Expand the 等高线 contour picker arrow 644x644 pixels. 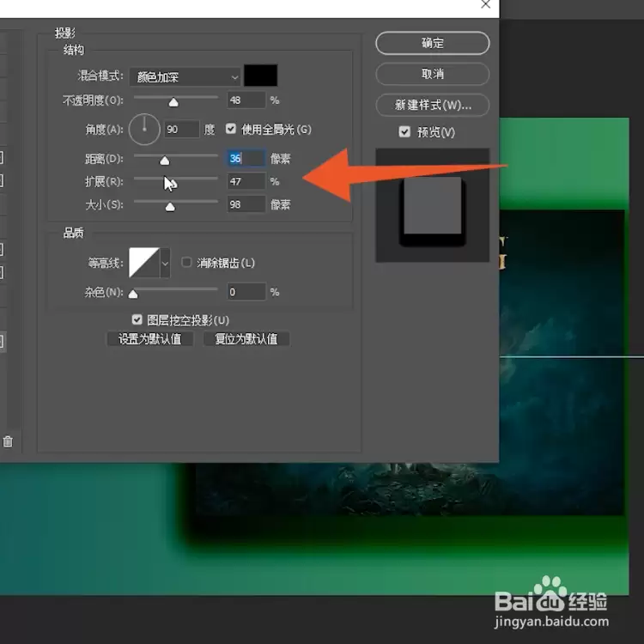165,263
